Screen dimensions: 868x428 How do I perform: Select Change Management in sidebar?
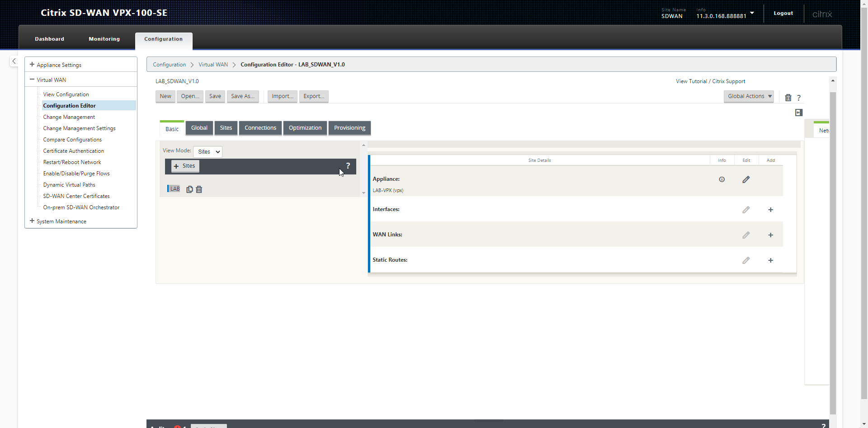[69, 117]
